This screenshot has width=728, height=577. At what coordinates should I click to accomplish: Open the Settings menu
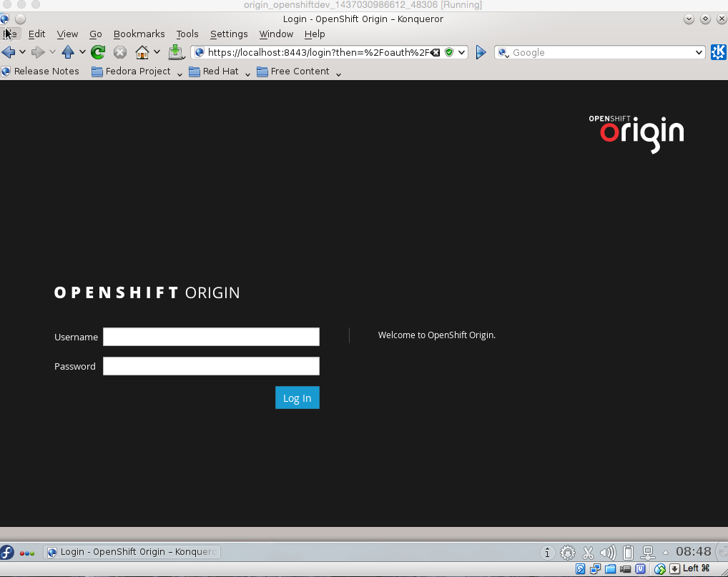(229, 34)
